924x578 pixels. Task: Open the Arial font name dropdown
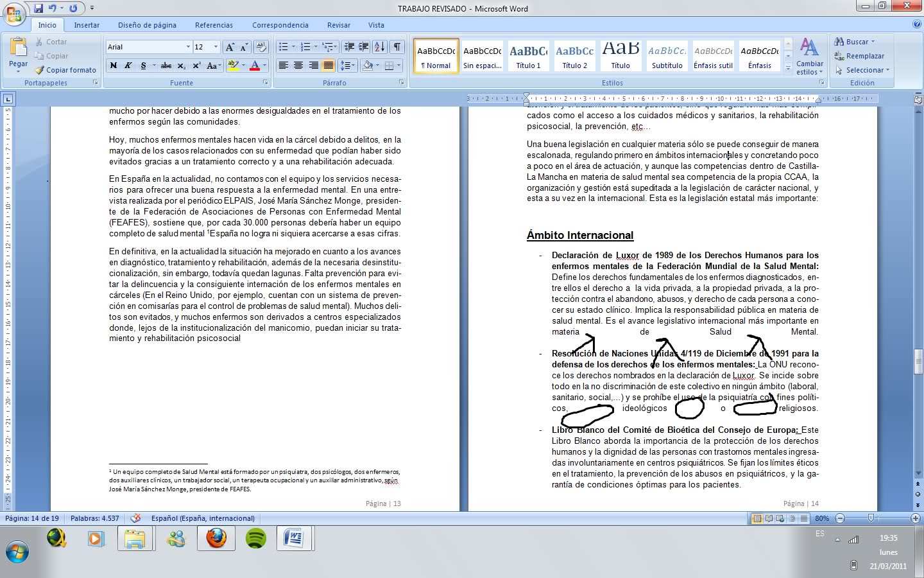pos(188,47)
